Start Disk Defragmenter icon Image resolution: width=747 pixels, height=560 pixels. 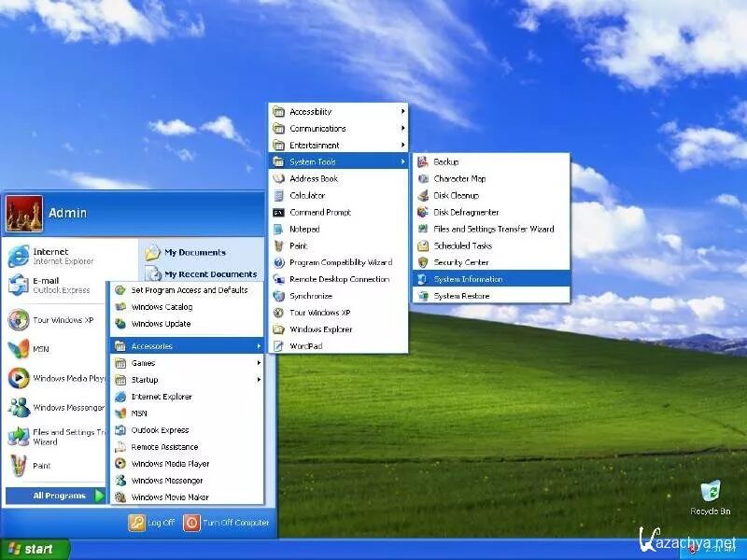pyautogui.click(x=423, y=212)
